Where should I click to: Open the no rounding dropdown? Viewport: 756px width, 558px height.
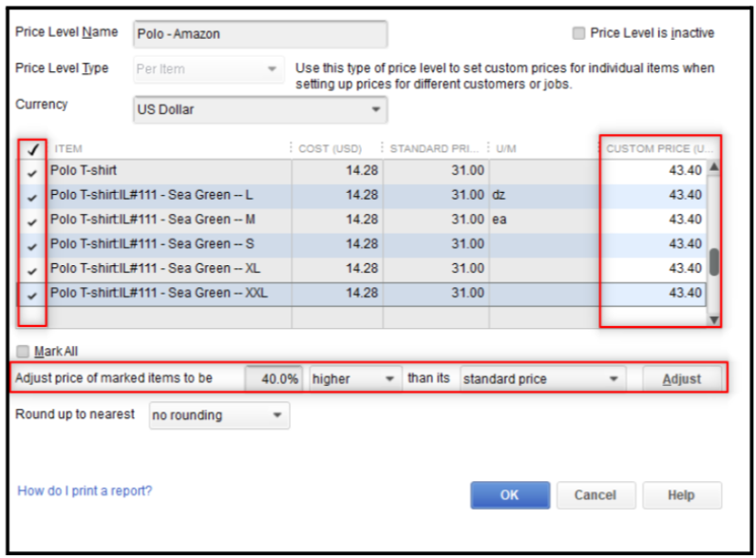coord(219,414)
